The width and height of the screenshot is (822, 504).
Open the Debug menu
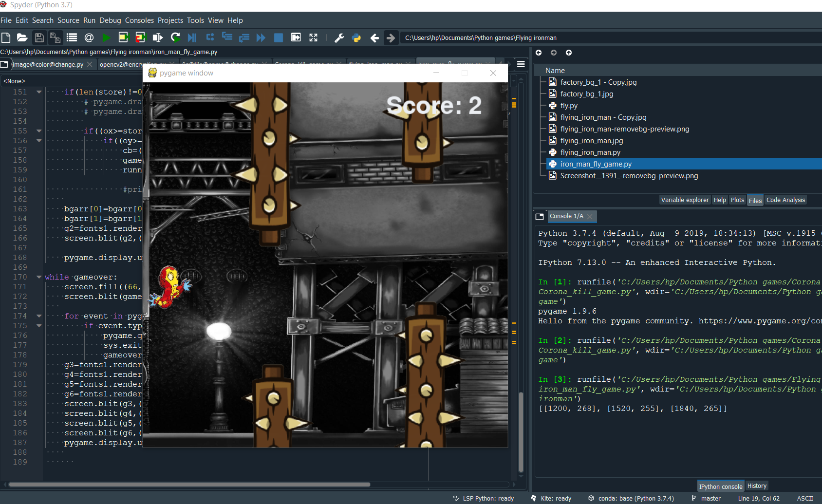[110, 20]
